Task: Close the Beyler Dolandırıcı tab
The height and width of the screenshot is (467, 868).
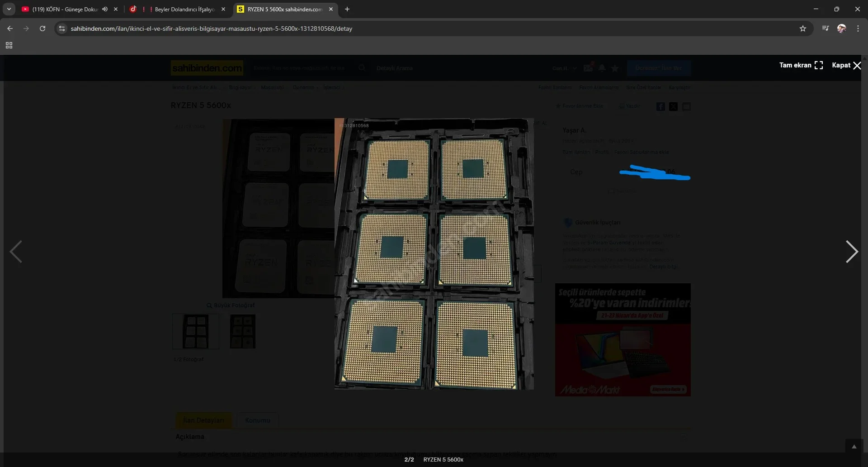Action: tap(223, 9)
